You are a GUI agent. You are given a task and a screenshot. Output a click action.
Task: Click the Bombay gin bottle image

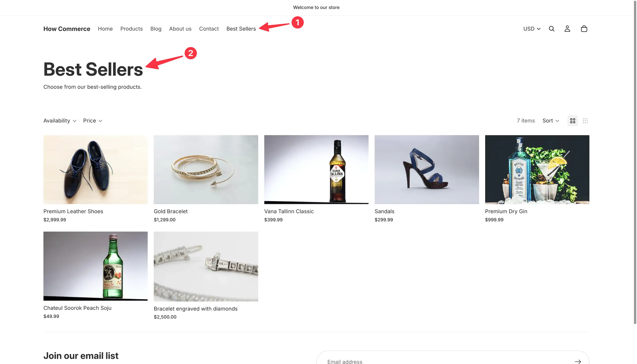[x=537, y=170]
